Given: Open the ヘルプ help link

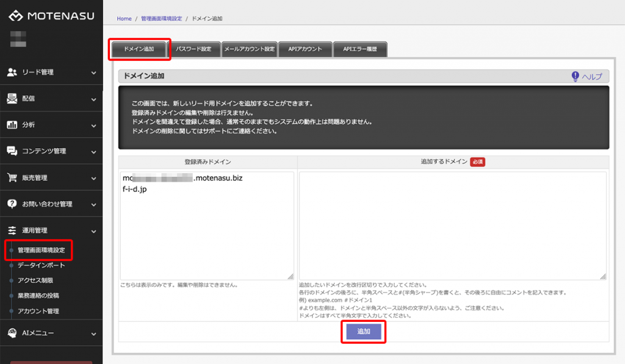Looking at the screenshot, I should tap(586, 76).
